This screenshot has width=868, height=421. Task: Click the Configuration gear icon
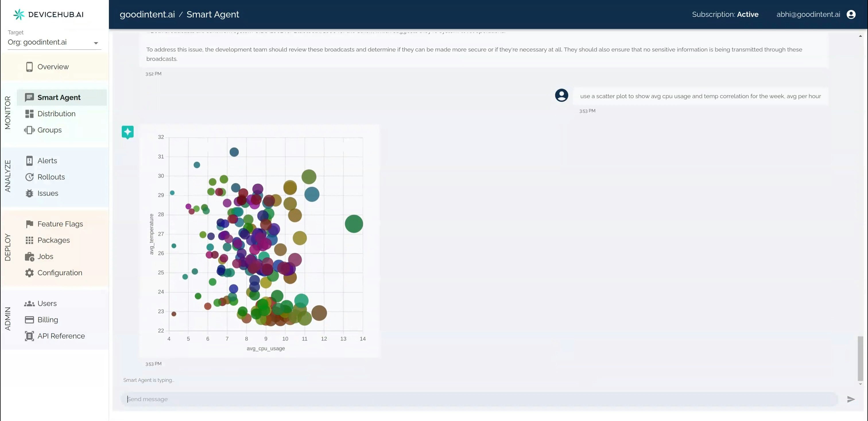(29, 273)
